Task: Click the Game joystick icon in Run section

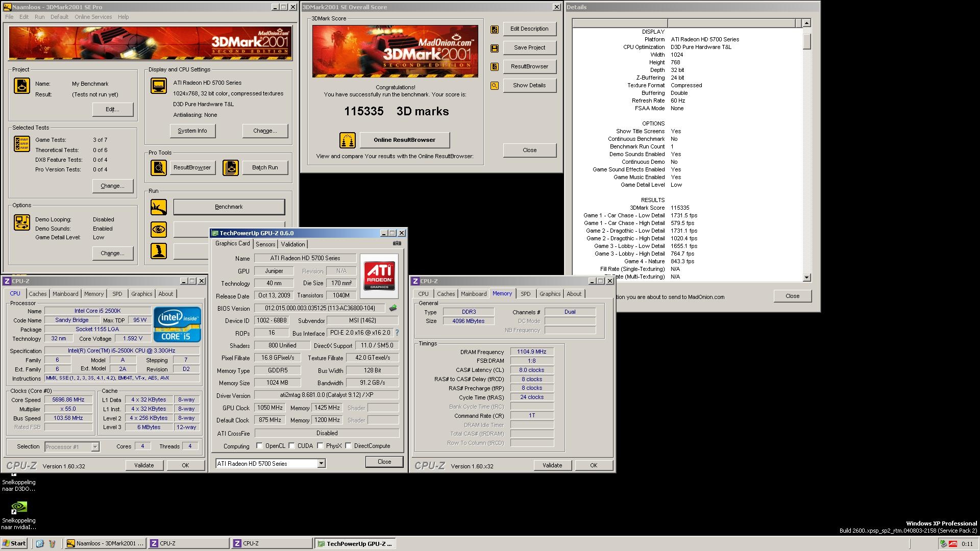Action: (x=159, y=251)
